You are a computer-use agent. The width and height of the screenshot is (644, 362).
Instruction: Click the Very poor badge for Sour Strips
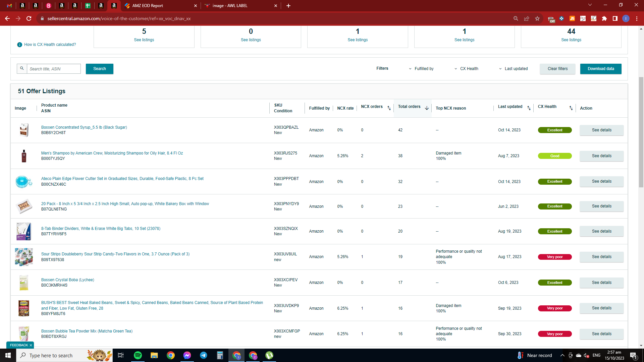[555, 257]
